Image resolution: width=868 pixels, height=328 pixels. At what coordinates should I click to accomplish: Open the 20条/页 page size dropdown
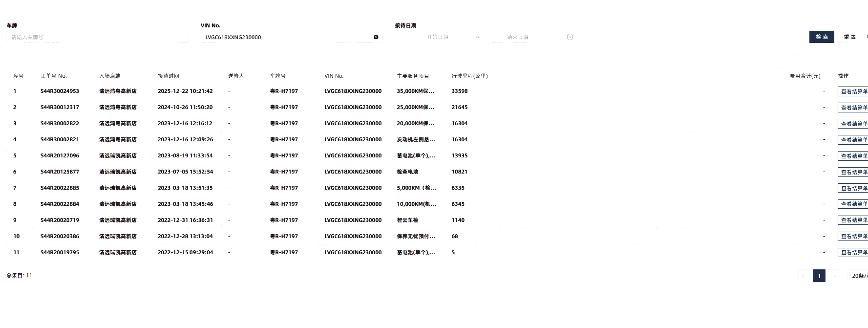point(859,276)
